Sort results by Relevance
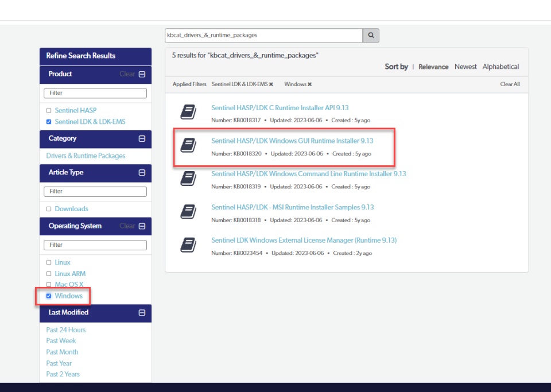The height and width of the screenshot is (392, 551). coord(433,67)
